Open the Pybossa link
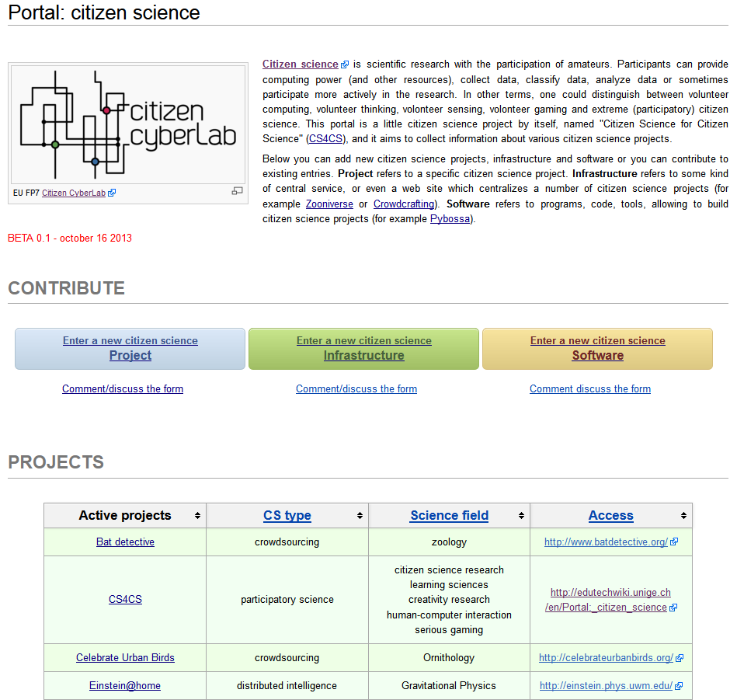The height and width of the screenshot is (700, 737). pos(450,218)
